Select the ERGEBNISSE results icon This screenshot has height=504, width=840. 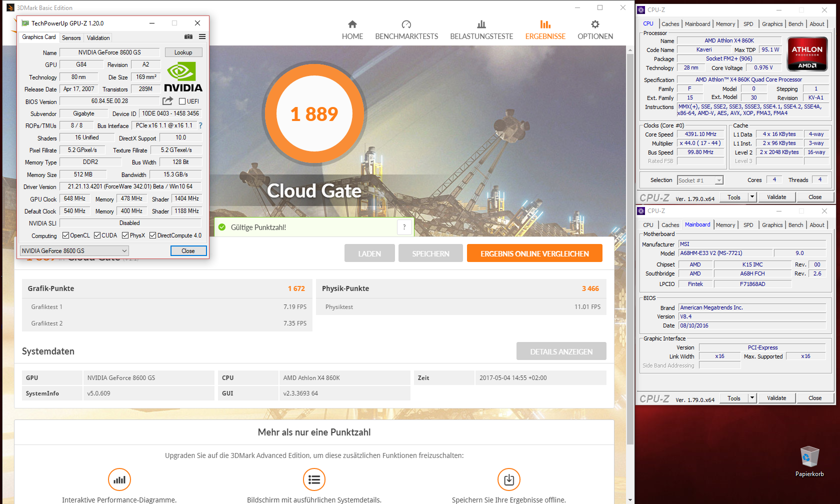(545, 24)
